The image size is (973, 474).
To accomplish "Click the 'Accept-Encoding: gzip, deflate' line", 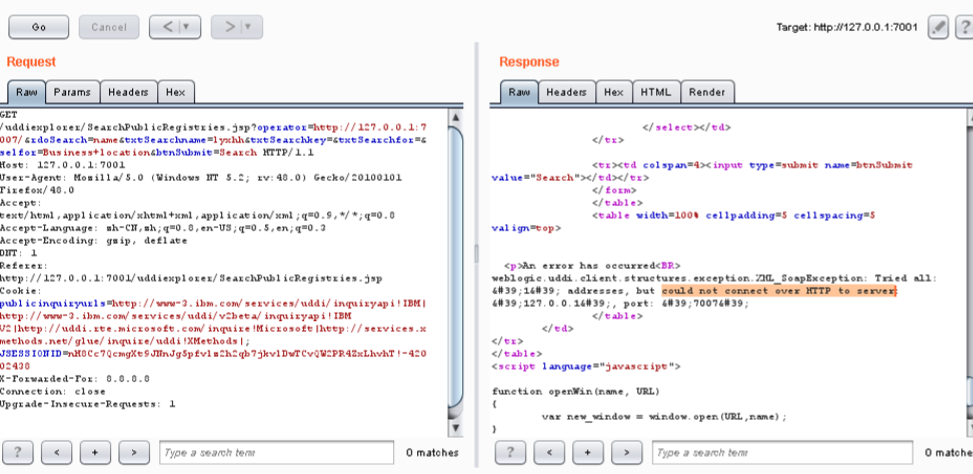I will click(94, 241).
